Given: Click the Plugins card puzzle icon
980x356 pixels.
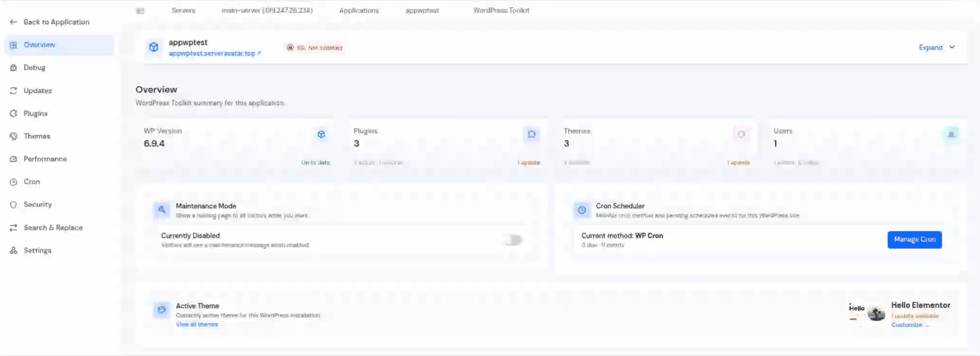Looking at the screenshot, I should 532,134.
